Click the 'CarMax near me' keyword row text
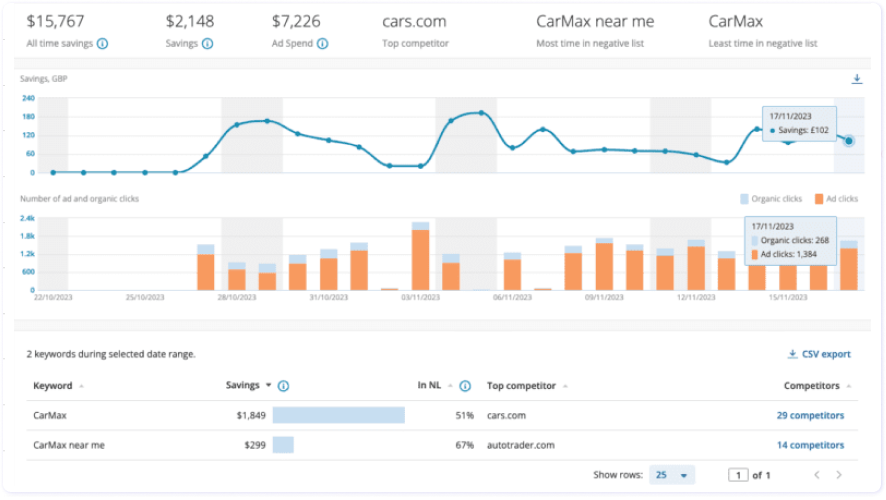The width and height of the screenshot is (886, 500). point(69,445)
